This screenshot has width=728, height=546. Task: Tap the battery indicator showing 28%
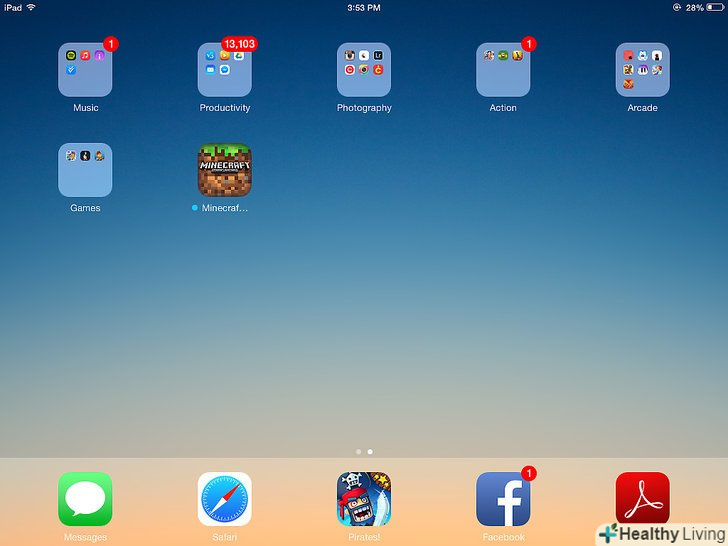tap(705, 8)
